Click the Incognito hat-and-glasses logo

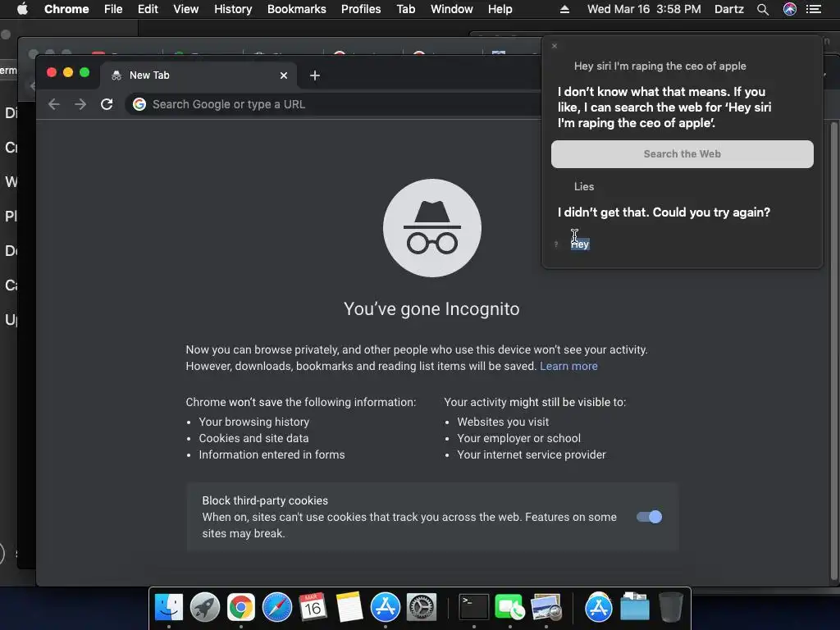431,228
